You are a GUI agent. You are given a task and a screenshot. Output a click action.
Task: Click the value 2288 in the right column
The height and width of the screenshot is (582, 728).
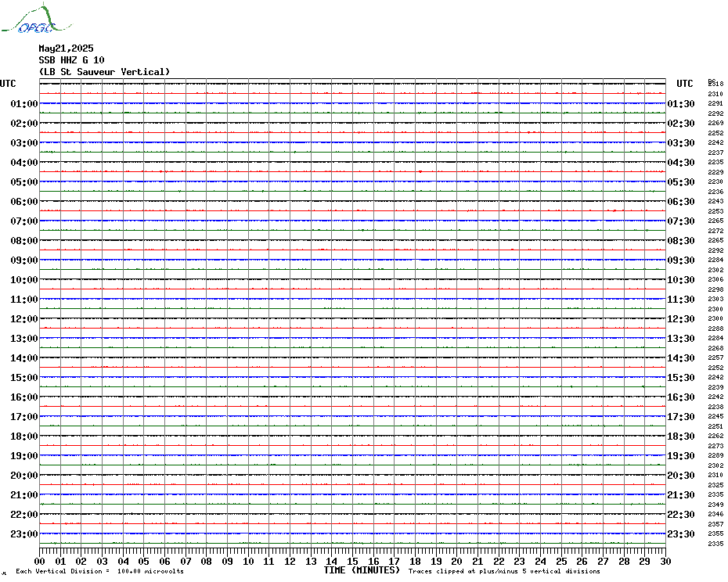[715, 329]
